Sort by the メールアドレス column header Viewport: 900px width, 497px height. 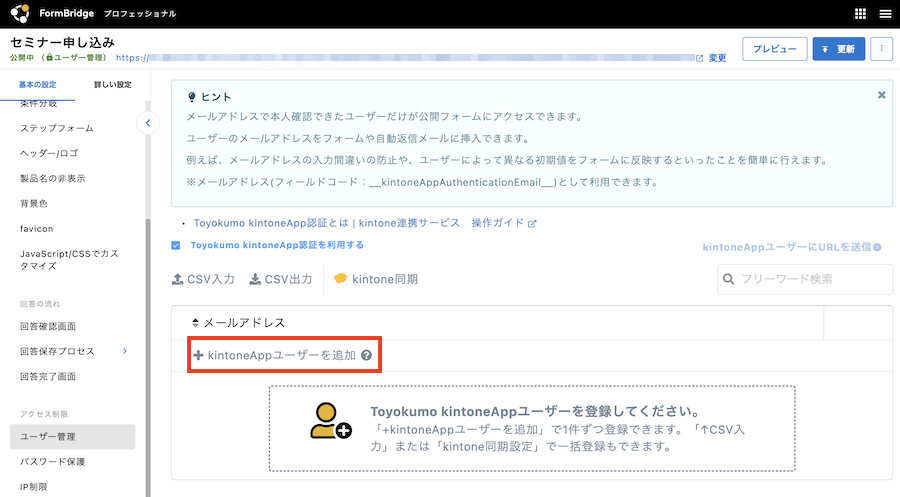(238, 323)
